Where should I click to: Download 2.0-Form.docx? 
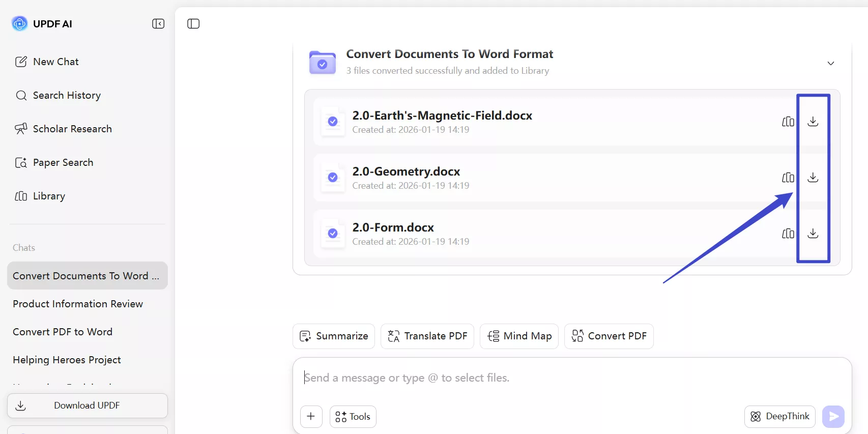(x=813, y=234)
